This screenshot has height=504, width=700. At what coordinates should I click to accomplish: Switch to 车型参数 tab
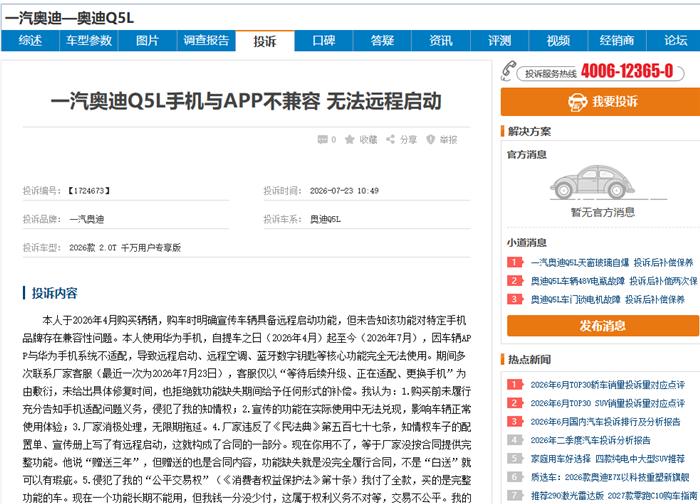(88, 41)
